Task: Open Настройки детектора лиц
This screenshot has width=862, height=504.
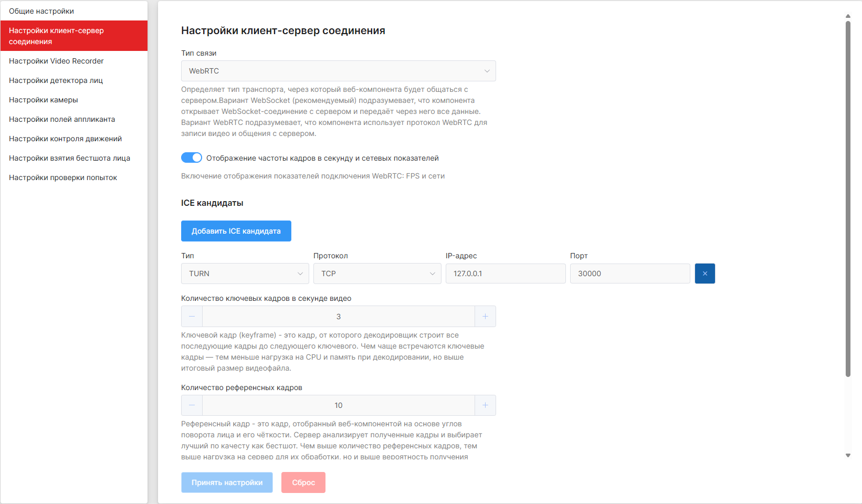Action: (x=56, y=80)
